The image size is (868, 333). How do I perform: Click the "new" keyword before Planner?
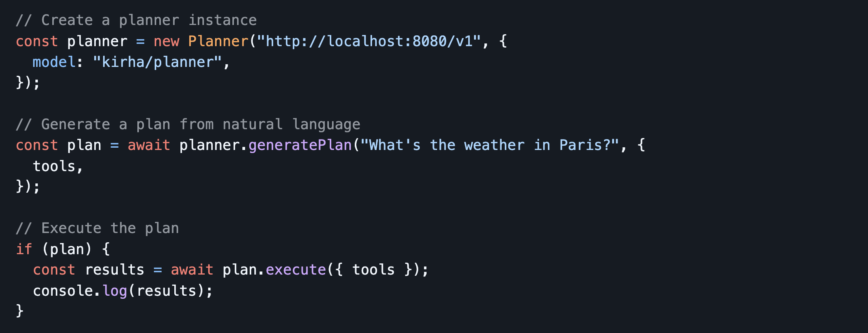click(x=166, y=41)
